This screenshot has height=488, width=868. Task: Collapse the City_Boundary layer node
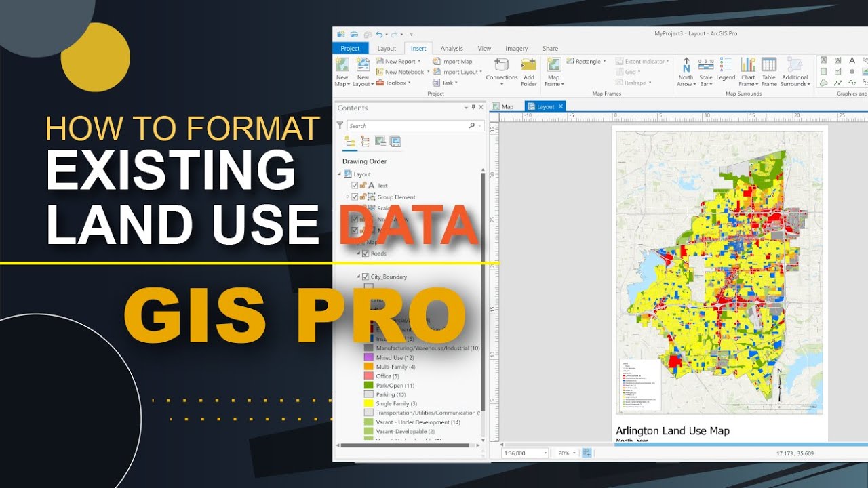click(359, 277)
